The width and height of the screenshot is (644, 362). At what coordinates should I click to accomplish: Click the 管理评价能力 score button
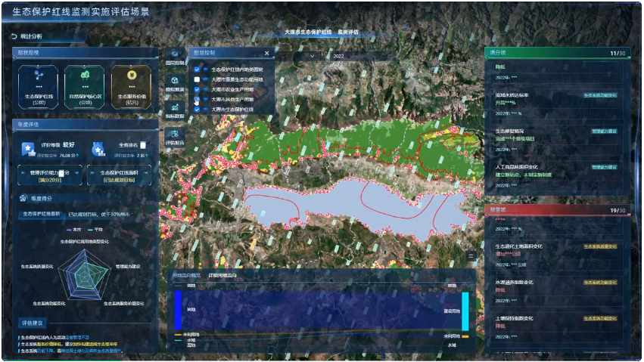click(x=49, y=175)
